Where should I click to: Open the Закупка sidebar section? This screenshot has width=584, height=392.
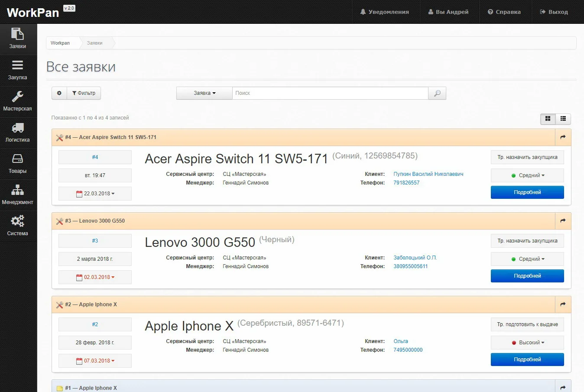pyautogui.click(x=18, y=70)
